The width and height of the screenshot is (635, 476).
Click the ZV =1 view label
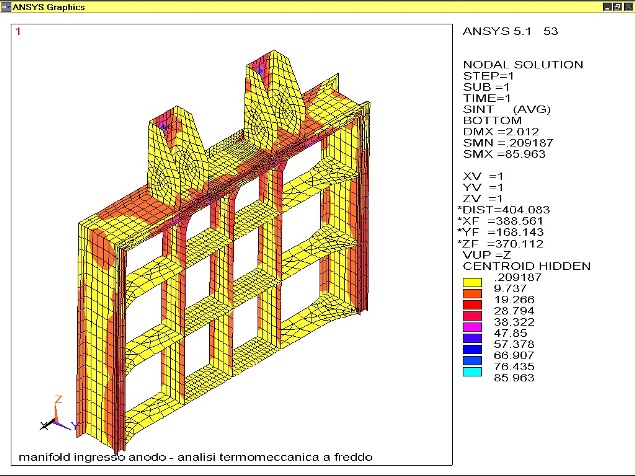tap(483, 199)
